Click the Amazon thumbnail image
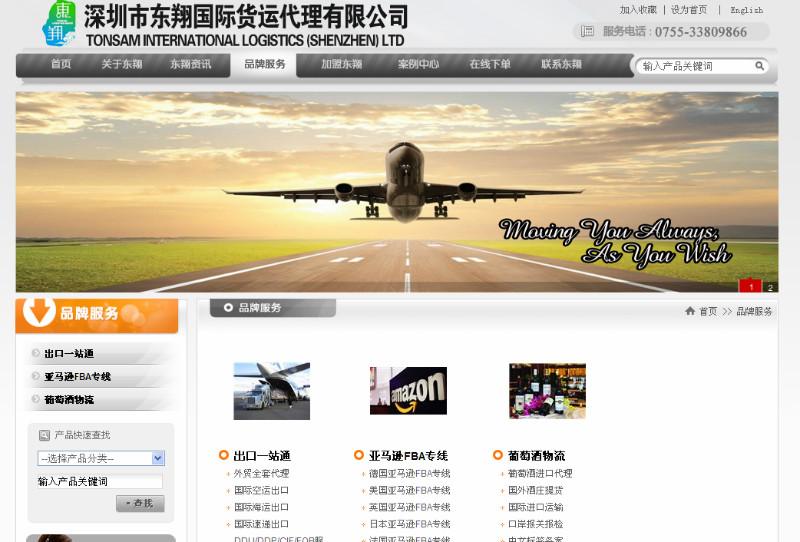Viewport: 800px width, 542px height. click(x=408, y=391)
